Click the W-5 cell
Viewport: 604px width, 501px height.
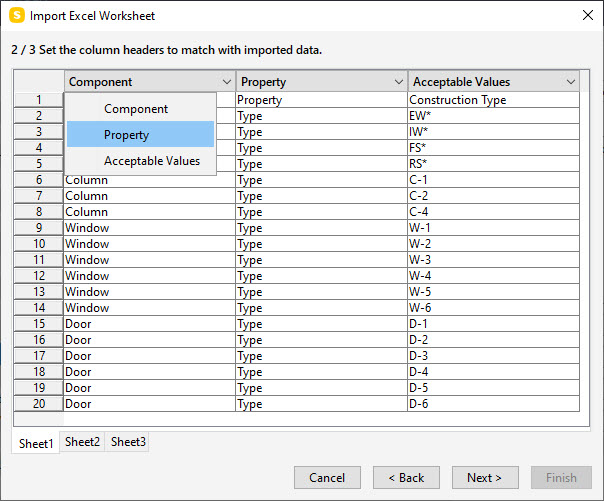493,292
